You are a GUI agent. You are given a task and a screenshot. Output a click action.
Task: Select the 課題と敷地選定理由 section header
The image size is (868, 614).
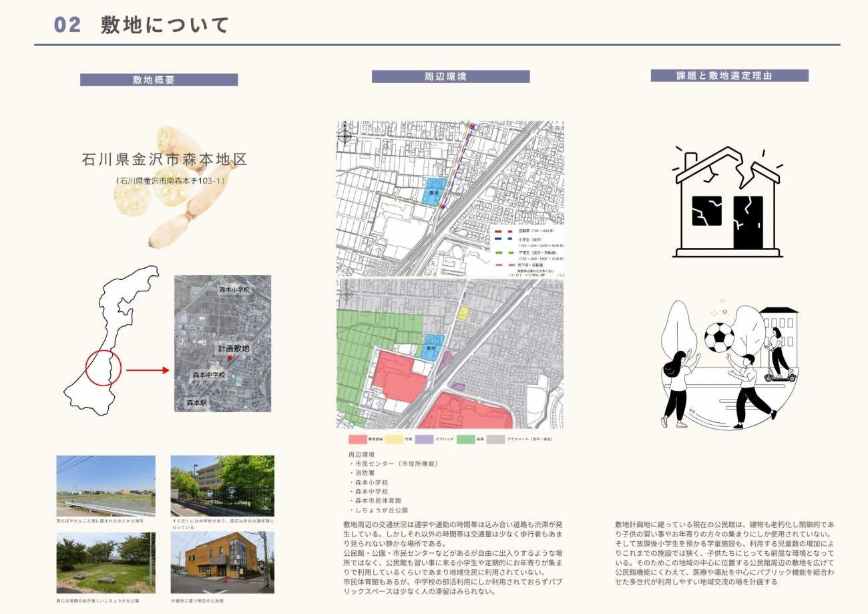[x=729, y=76]
